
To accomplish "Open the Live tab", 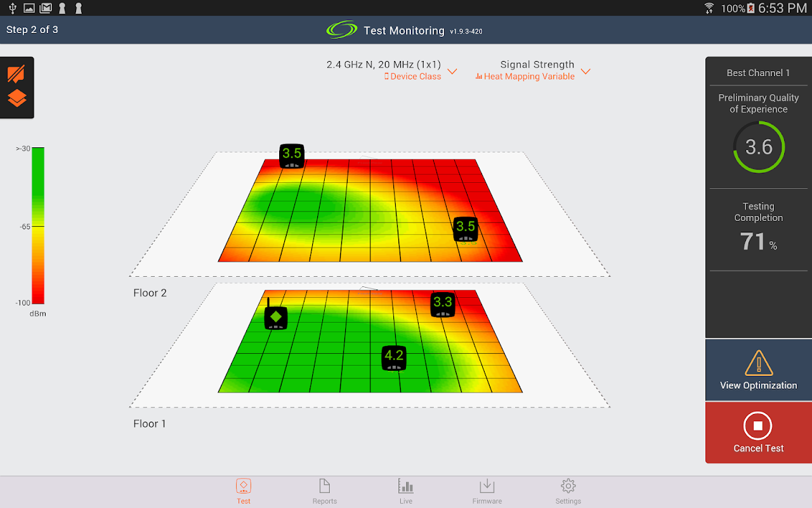I will tap(406, 492).
